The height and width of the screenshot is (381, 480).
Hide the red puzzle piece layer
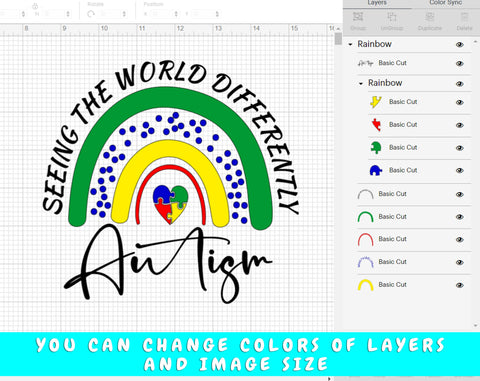(x=460, y=125)
